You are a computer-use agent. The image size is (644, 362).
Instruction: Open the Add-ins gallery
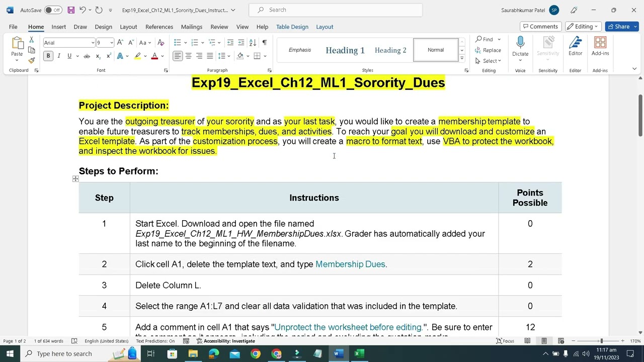point(600,46)
